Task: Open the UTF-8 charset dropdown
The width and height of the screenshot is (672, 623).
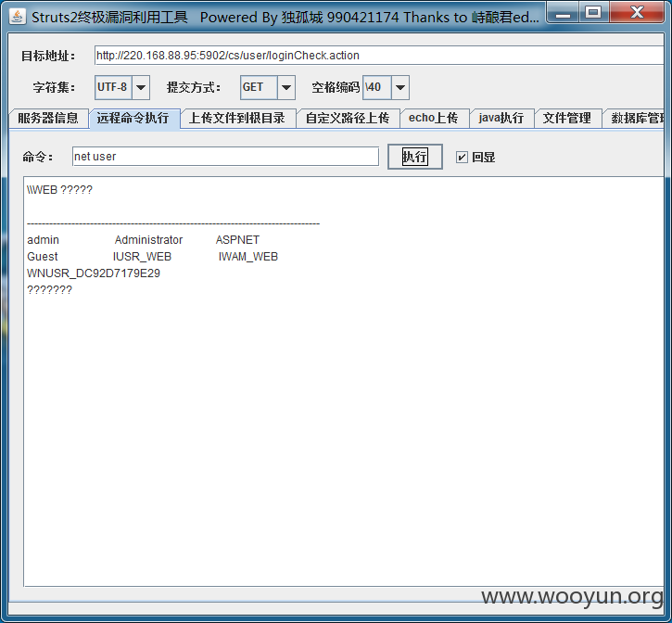Action: tap(141, 87)
